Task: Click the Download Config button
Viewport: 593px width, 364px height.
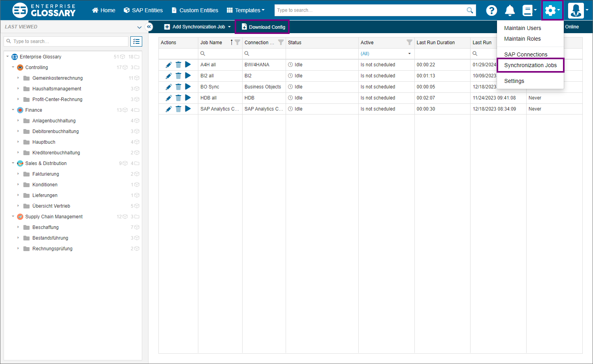Action: coord(263,27)
